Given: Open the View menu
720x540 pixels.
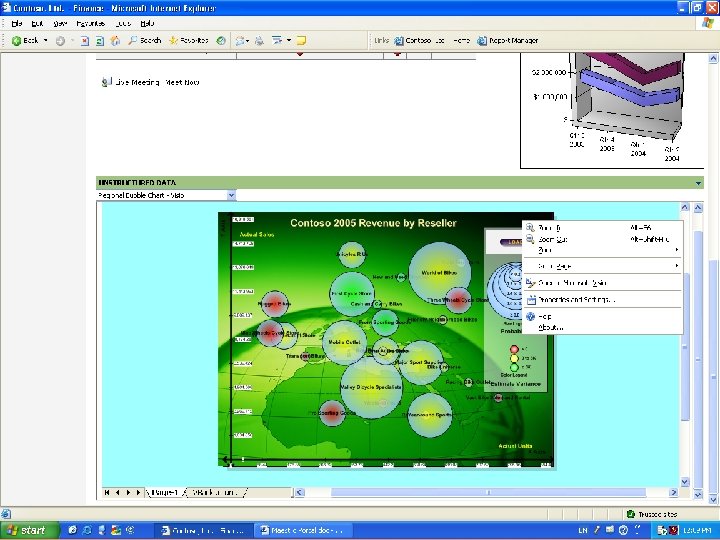Looking at the screenshot, I should [60, 23].
